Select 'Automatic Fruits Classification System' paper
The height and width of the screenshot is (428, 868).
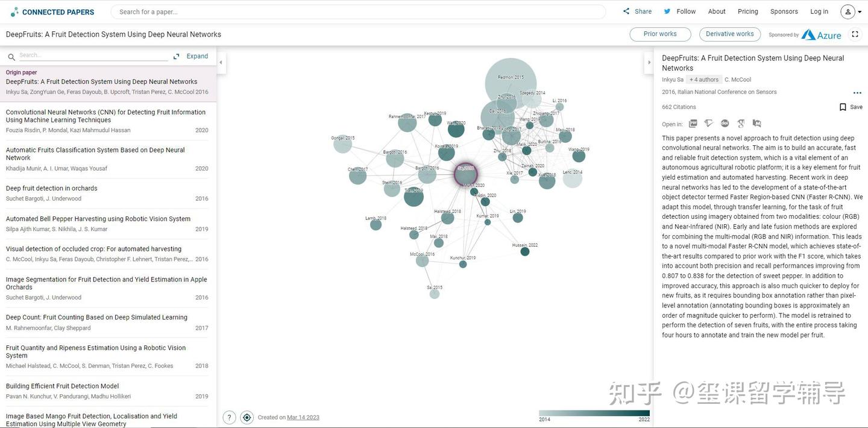tap(108, 159)
